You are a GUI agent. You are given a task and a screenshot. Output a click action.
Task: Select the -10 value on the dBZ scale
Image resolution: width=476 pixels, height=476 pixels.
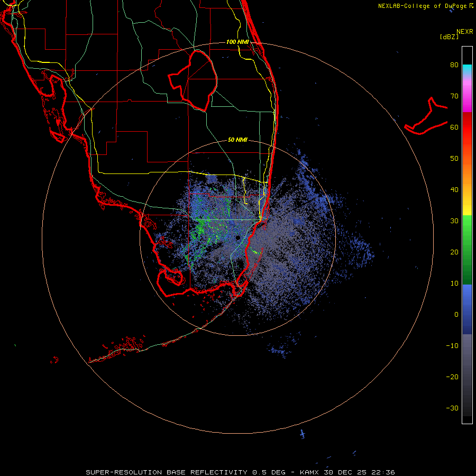point(452,346)
